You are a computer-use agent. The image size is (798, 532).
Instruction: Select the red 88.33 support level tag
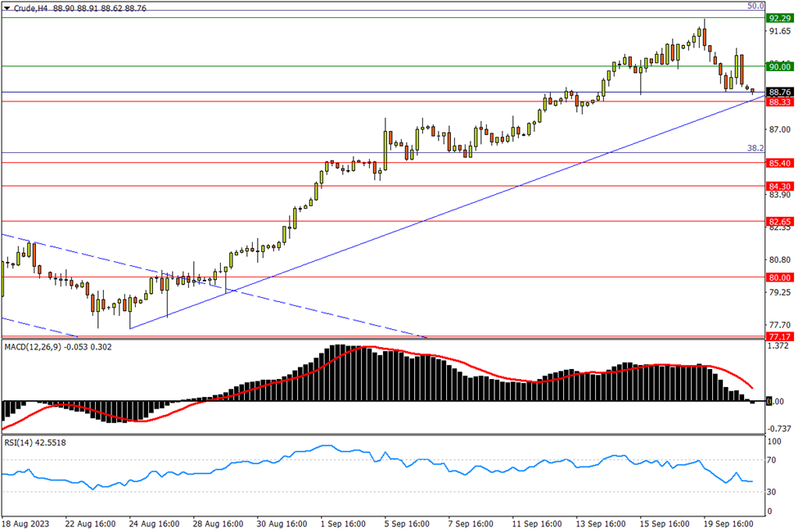(779, 102)
